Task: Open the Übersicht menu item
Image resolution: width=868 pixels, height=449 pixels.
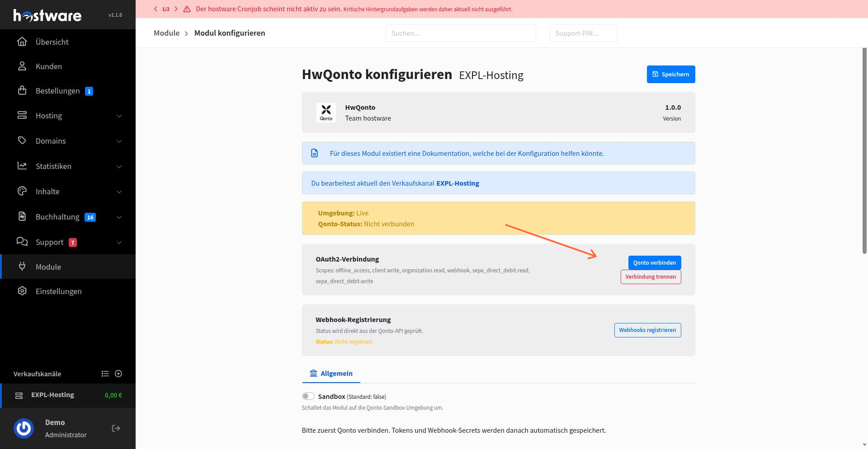Action: [68, 42]
